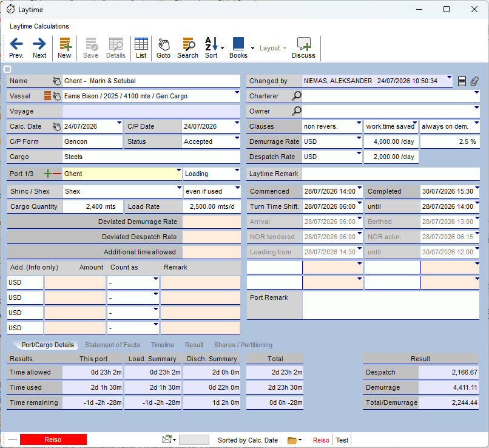Toggle the small checkbox above Name
The width and height of the screenshot is (489, 448).
(7, 69)
